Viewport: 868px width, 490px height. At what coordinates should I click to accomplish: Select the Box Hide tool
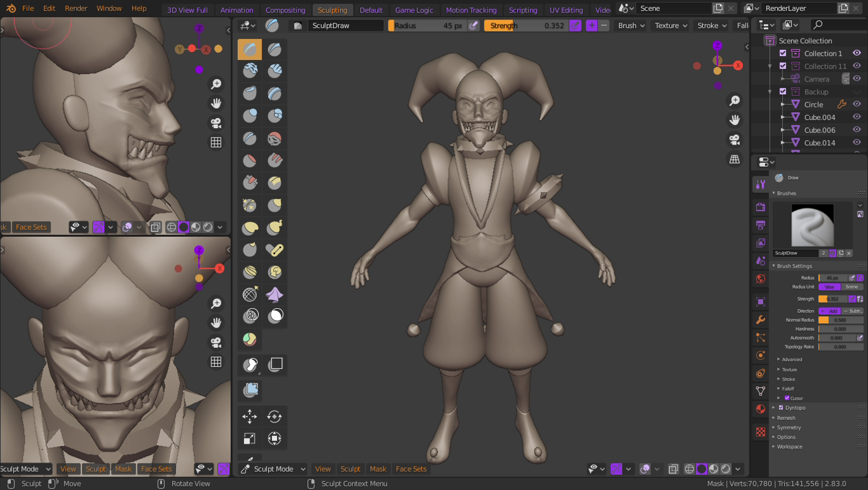[x=274, y=364]
